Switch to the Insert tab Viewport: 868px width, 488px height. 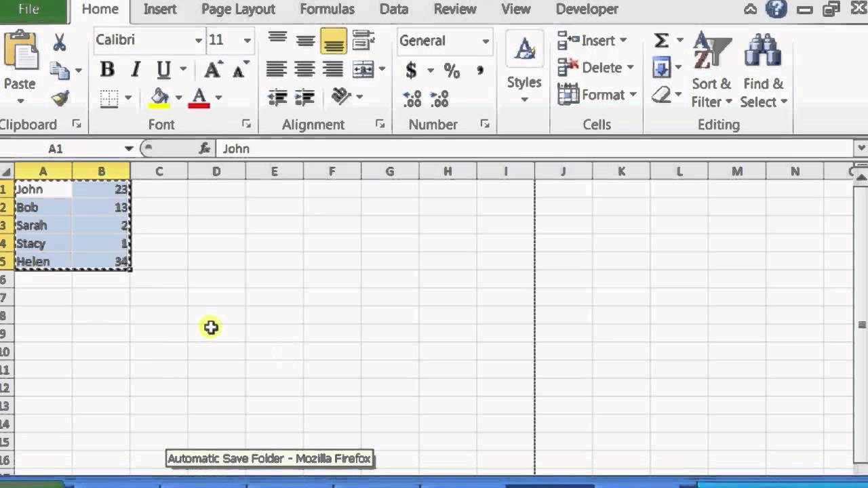pyautogui.click(x=160, y=9)
